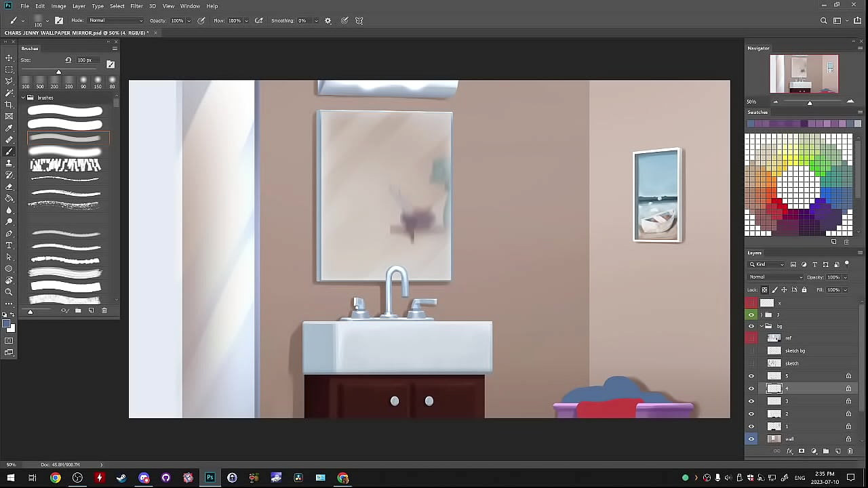The width and height of the screenshot is (868, 488).
Task: Activate the Zoom tool
Action: [x=9, y=292]
